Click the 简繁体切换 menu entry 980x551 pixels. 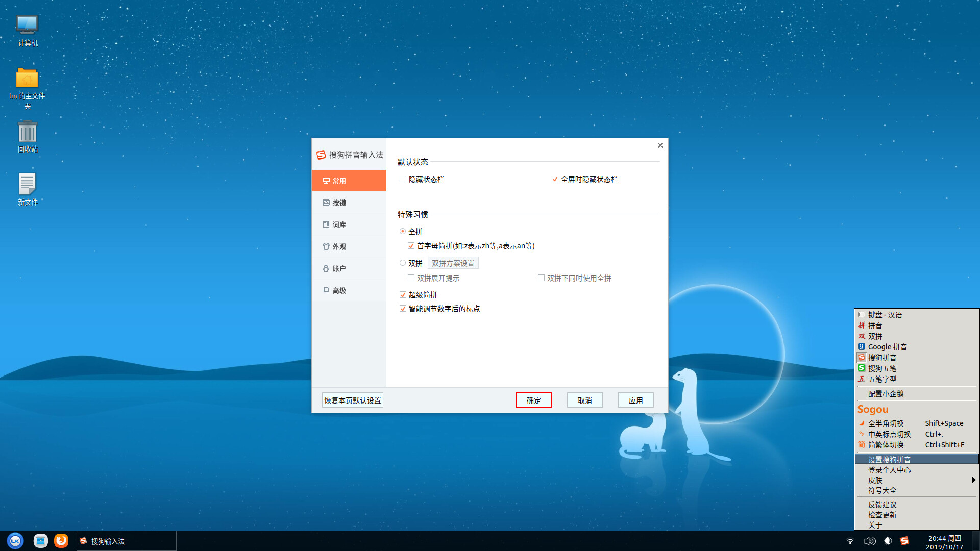point(886,445)
